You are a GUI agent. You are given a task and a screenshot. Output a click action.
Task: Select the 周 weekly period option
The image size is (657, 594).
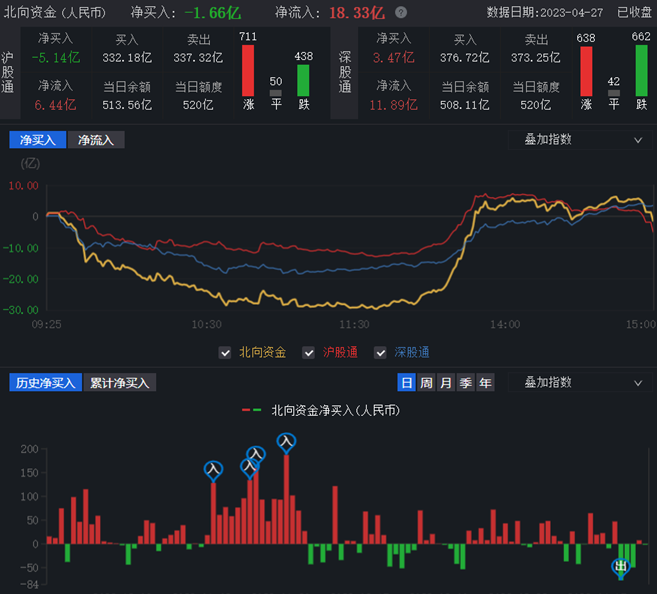[x=426, y=382]
